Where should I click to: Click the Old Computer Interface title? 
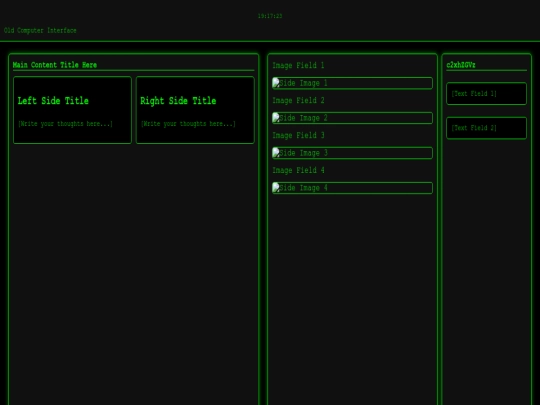(x=40, y=30)
